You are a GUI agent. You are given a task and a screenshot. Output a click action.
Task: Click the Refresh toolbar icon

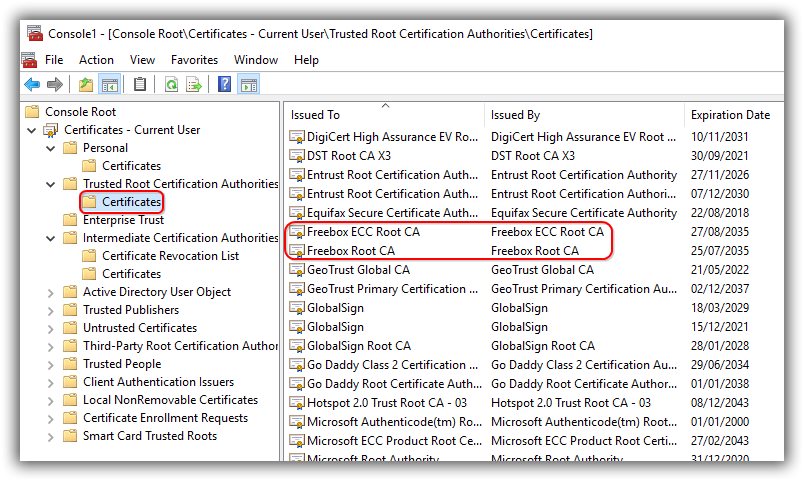point(171,85)
